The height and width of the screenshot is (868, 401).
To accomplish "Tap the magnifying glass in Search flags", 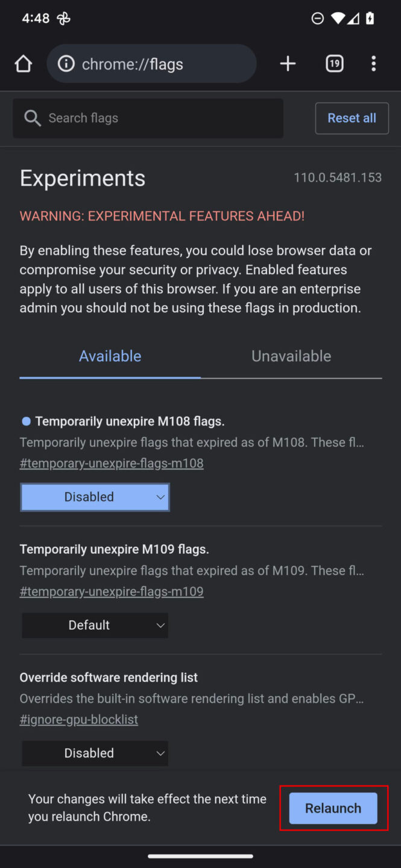I will pyautogui.click(x=33, y=118).
